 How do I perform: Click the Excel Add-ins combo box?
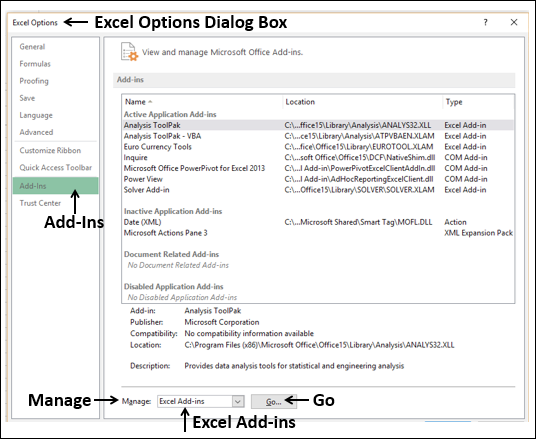[201, 401]
